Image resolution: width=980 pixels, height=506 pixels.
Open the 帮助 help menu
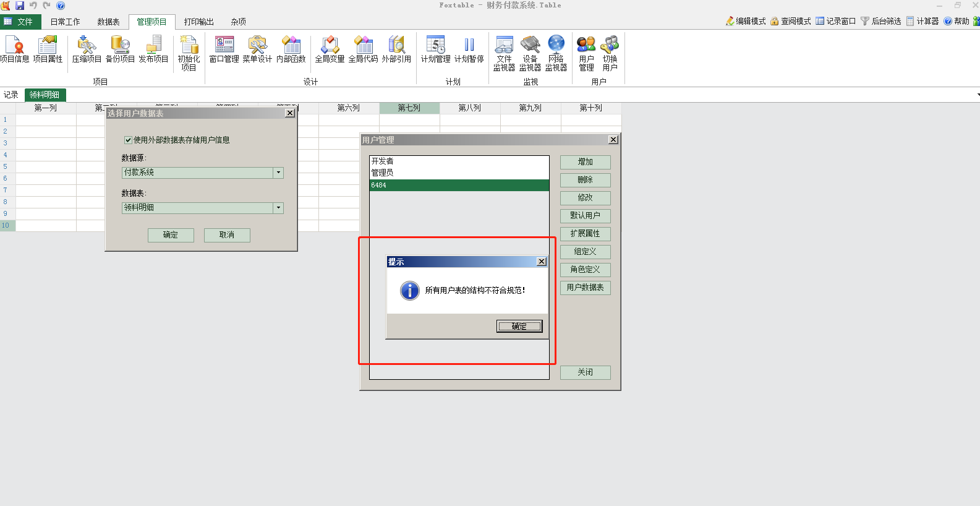pos(957,21)
